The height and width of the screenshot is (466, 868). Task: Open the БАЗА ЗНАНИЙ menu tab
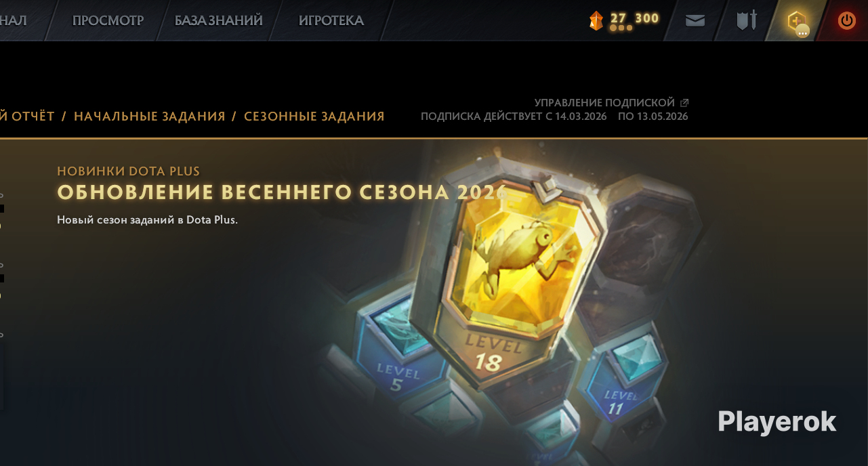[219, 20]
